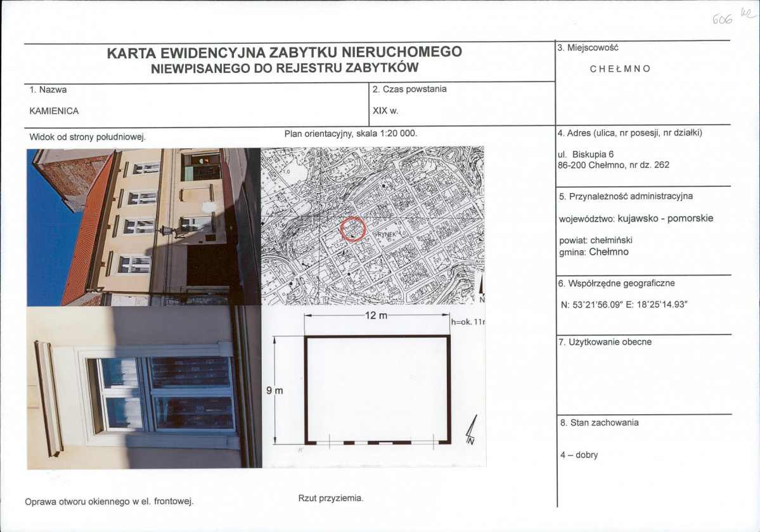Click the CHEŁMNO miejscowość entry
Image resolution: width=760 pixels, height=532 pixels.
click(x=619, y=70)
